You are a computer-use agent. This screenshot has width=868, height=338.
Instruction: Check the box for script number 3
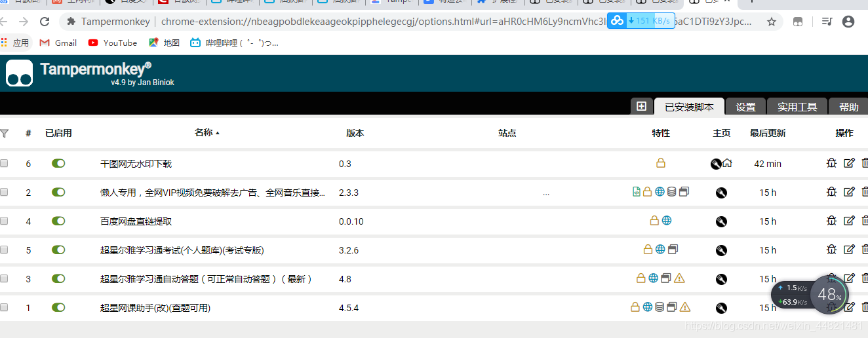4,278
